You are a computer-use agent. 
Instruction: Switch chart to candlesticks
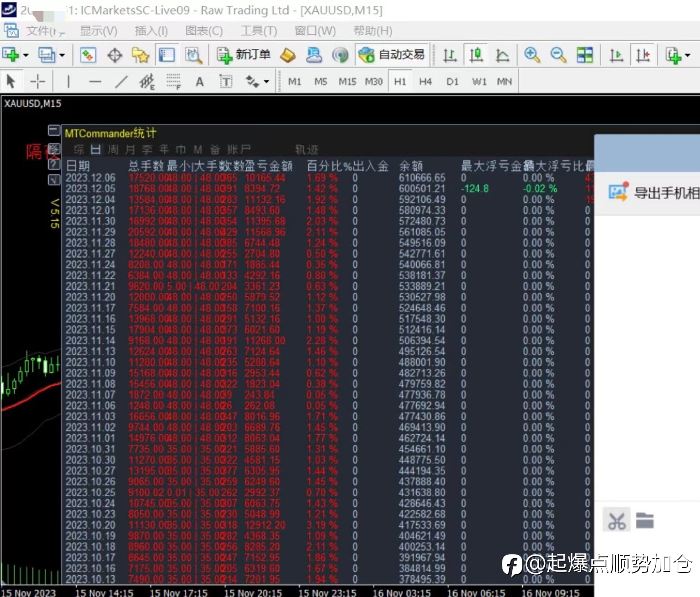click(476, 55)
